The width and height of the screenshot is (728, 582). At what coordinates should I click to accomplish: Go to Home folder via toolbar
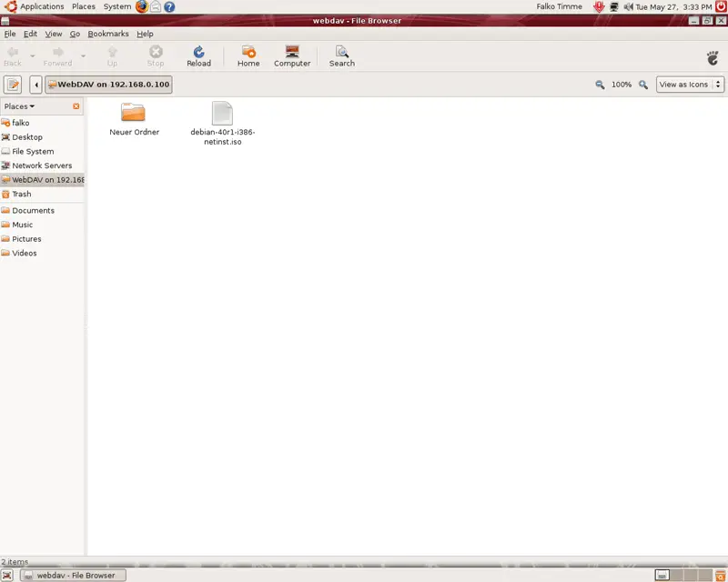pos(248,56)
